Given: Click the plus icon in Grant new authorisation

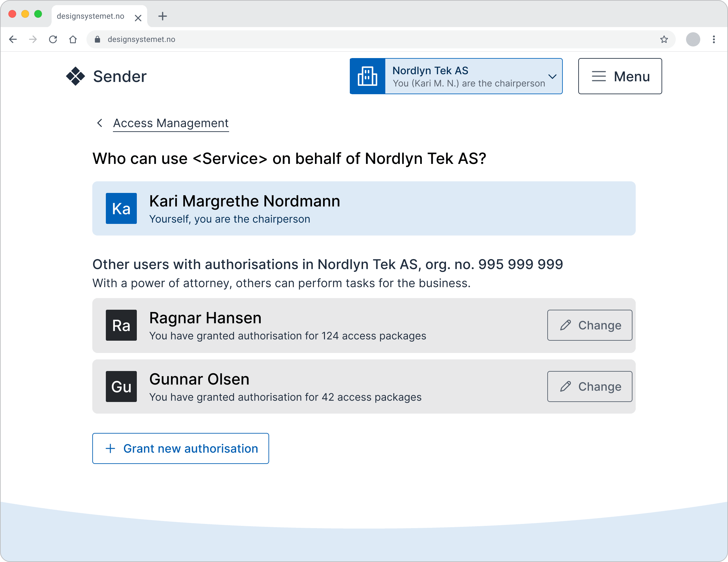Looking at the screenshot, I should tap(110, 448).
